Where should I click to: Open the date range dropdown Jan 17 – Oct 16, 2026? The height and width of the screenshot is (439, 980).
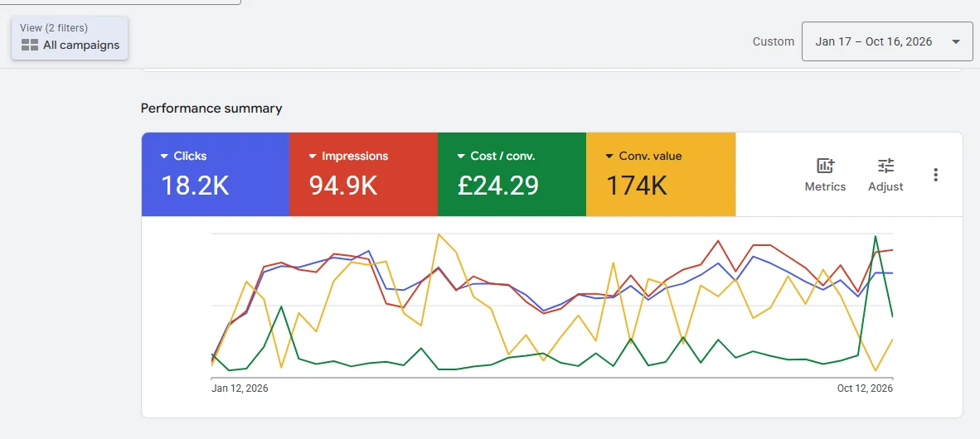887,42
